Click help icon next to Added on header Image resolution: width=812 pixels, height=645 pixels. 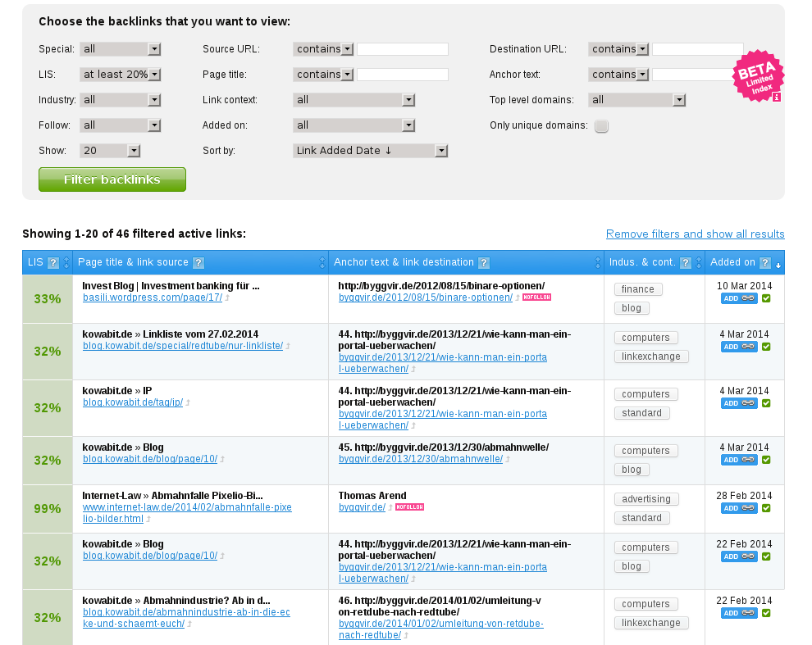tap(765, 263)
